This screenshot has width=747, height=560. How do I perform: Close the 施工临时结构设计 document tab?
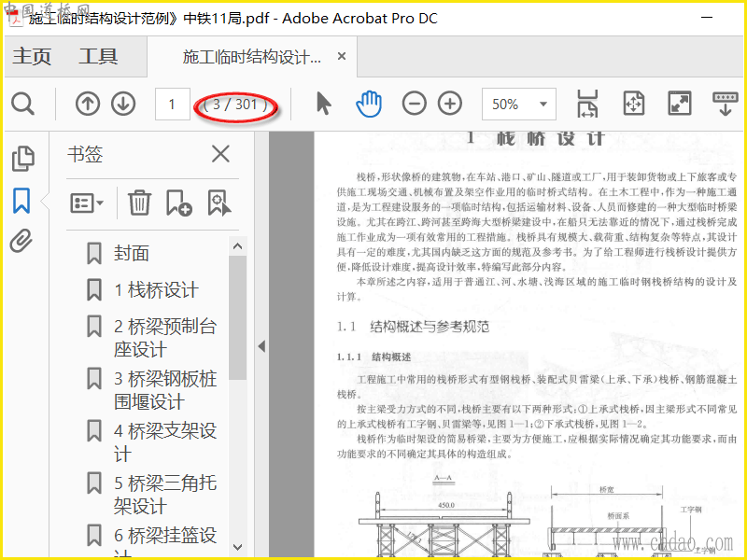click(x=342, y=56)
